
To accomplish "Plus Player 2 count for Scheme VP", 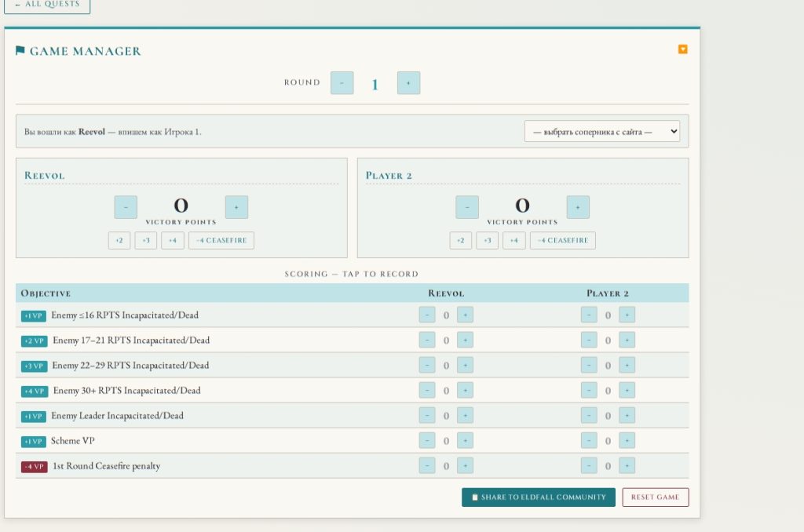I will point(627,440).
